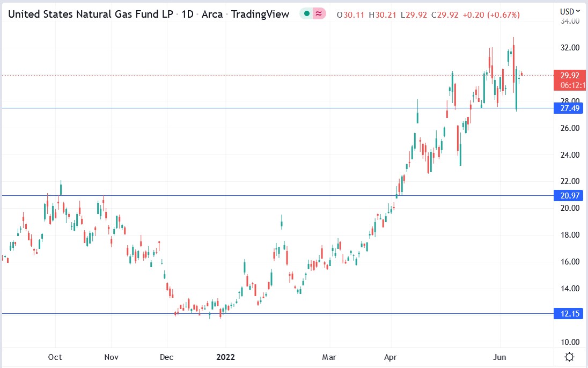
Task: Click the 1D interval label
Action: [187, 14]
